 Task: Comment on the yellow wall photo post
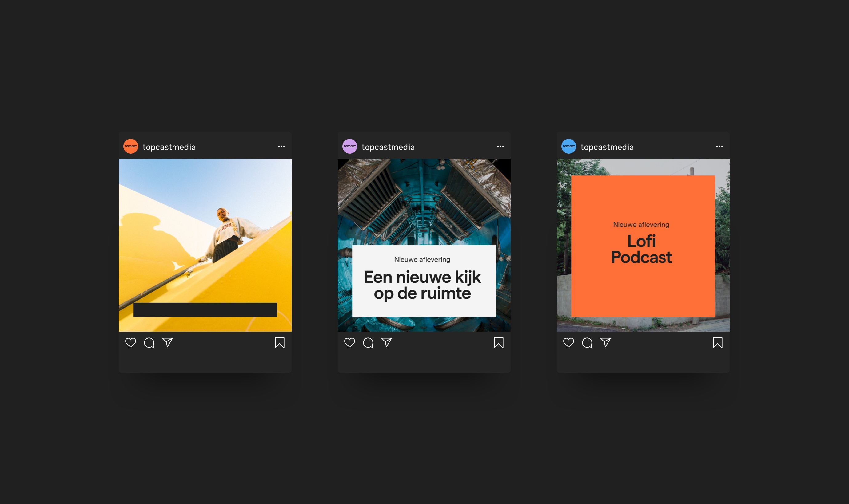point(149,343)
